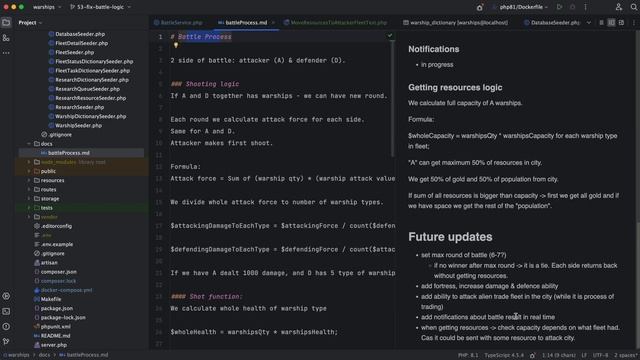Viewport: 640px width, 360px height.
Task: Click the LF line separator status widget
Action: (584, 355)
